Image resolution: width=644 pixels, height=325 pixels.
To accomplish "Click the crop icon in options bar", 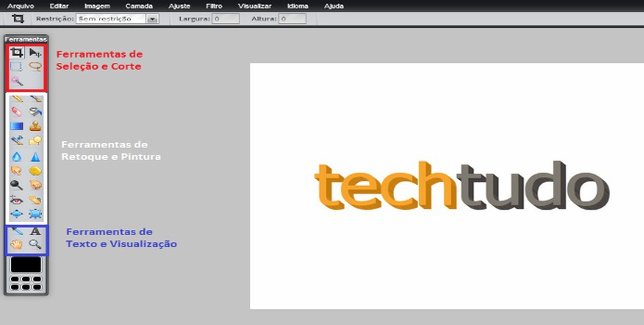I will (x=18, y=18).
